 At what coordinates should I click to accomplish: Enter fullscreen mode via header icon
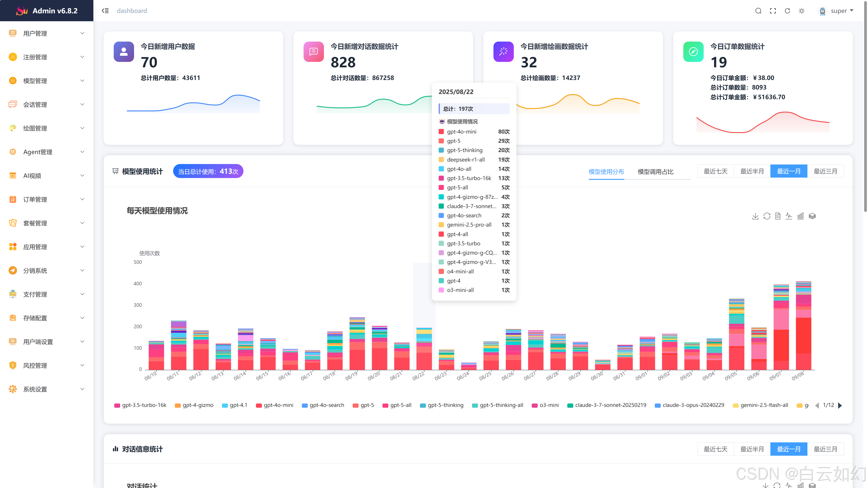[x=773, y=11]
